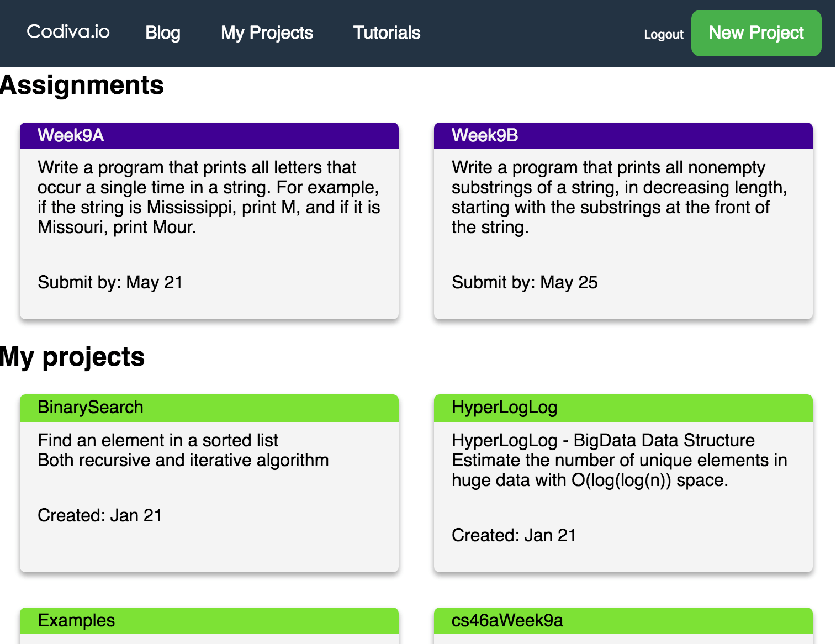836x644 pixels.
Task: Select the Week9B assignment description text
Action: (619, 197)
